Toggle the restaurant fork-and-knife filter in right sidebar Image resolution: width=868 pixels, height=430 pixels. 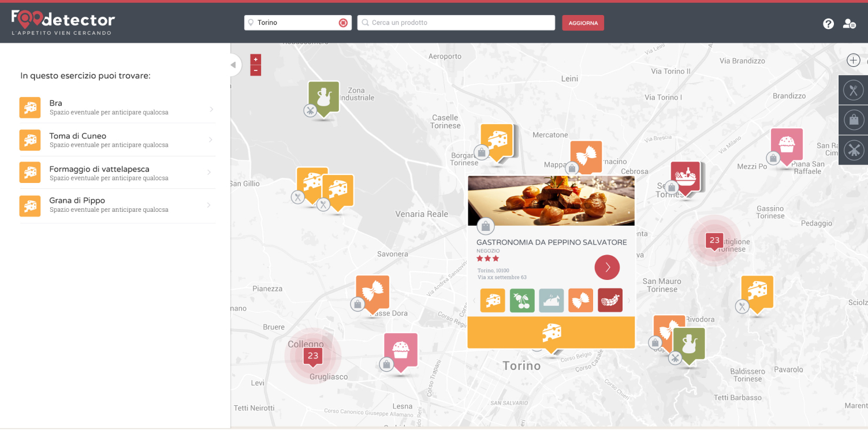coord(853,90)
